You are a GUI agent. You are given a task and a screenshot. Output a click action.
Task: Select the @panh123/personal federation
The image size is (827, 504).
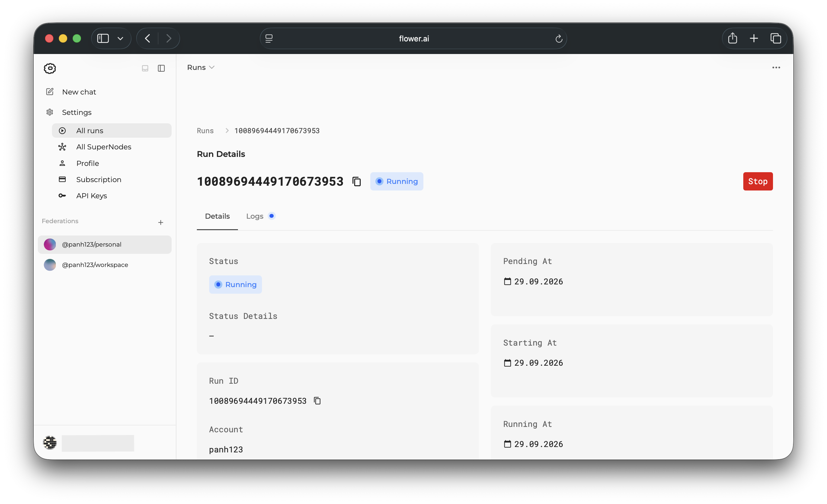[x=105, y=244]
